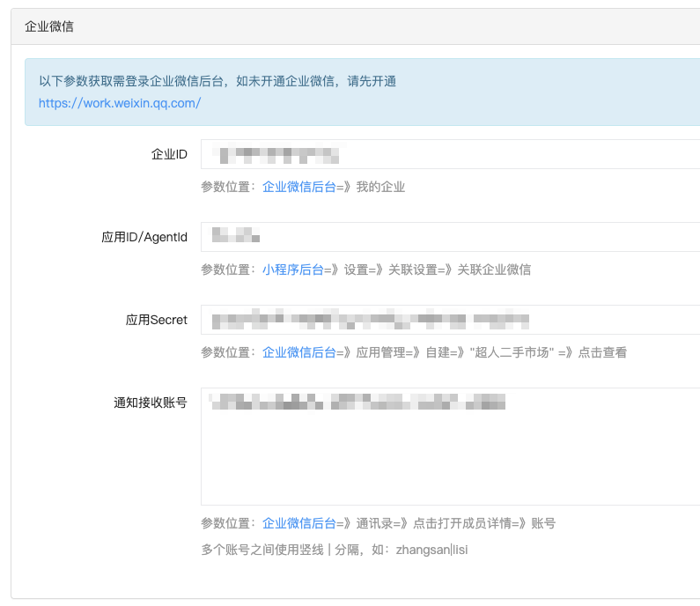The width and height of the screenshot is (700, 606).
Task: Open 企业微信后台 link under 企业ID
Action: [299, 187]
